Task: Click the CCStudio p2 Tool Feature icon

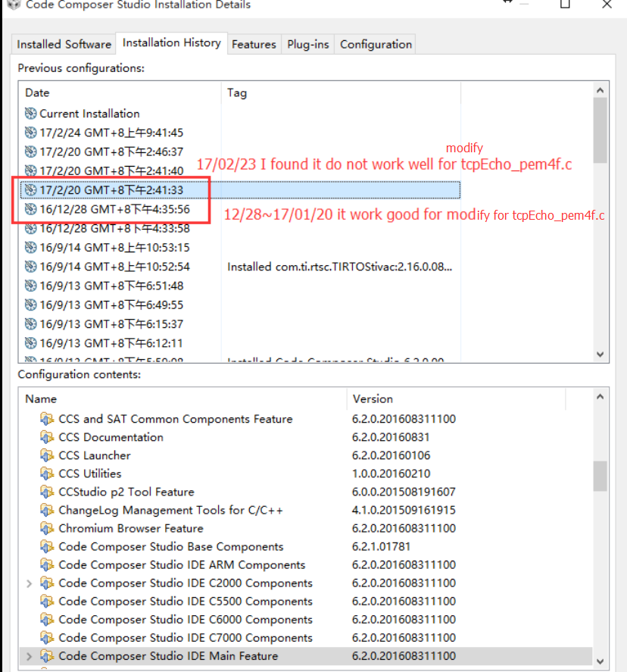Action: click(48, 492)
